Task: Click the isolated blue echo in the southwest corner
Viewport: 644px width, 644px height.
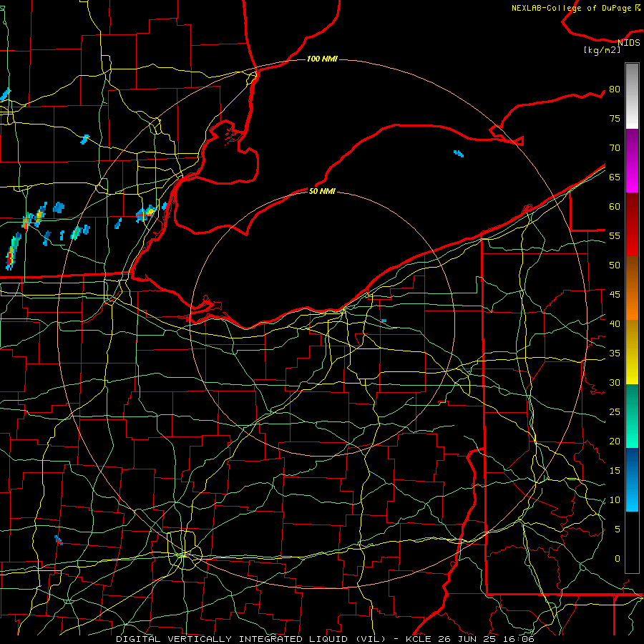Action: click(x=59, y=540)
